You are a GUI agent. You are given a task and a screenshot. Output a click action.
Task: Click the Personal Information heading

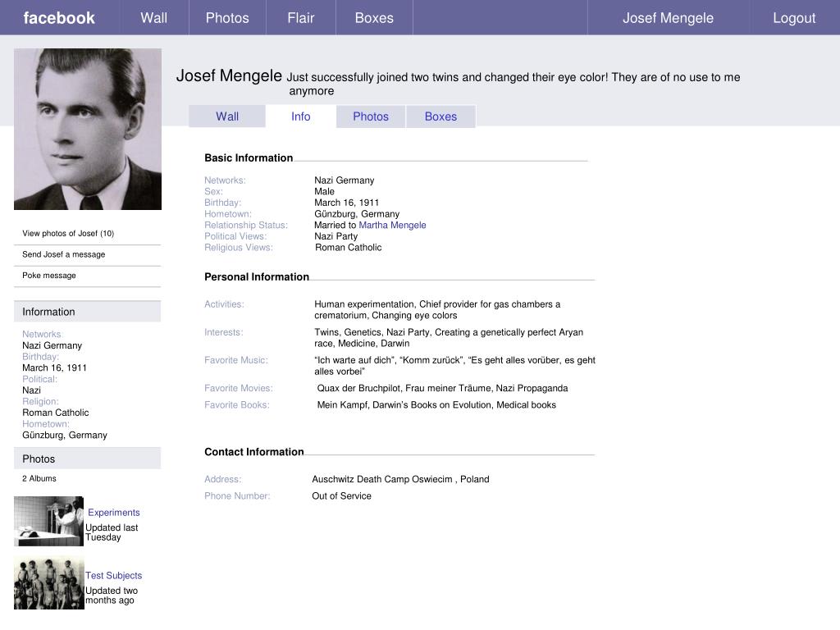257,277
